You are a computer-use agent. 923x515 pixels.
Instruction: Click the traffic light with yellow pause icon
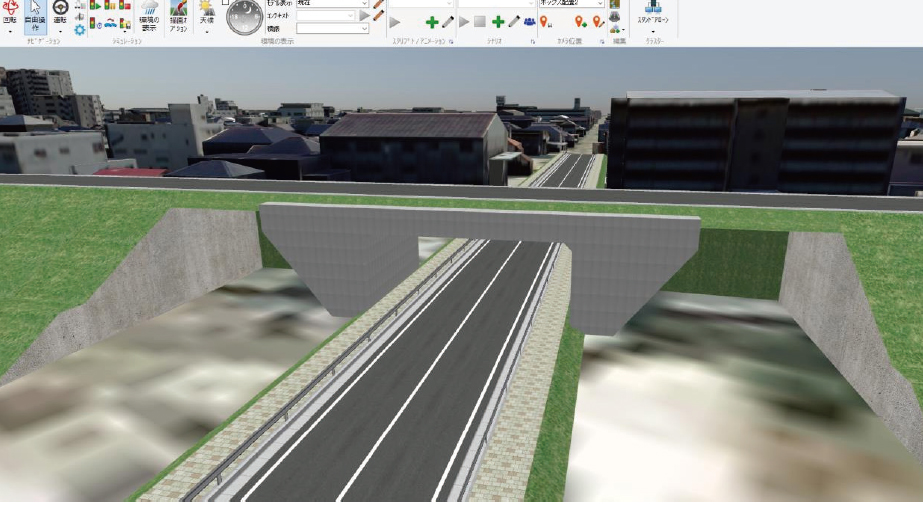click(110, 5)
